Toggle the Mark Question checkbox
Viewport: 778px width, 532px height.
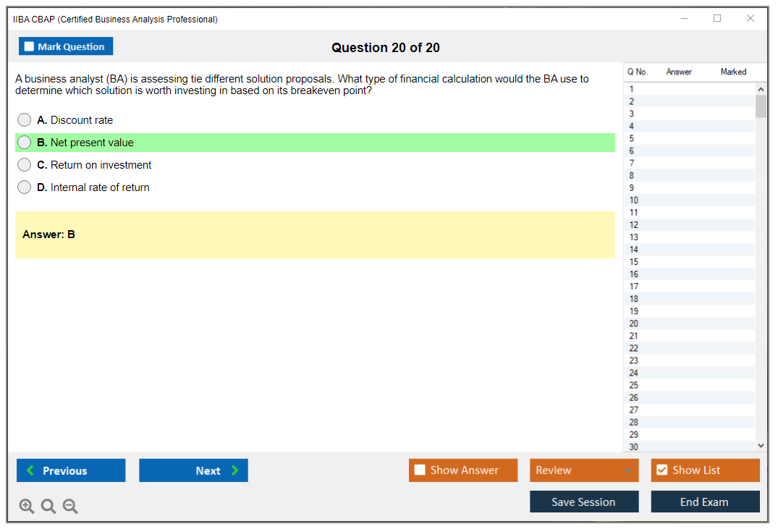pyautogui.click(x=30, y=46)
